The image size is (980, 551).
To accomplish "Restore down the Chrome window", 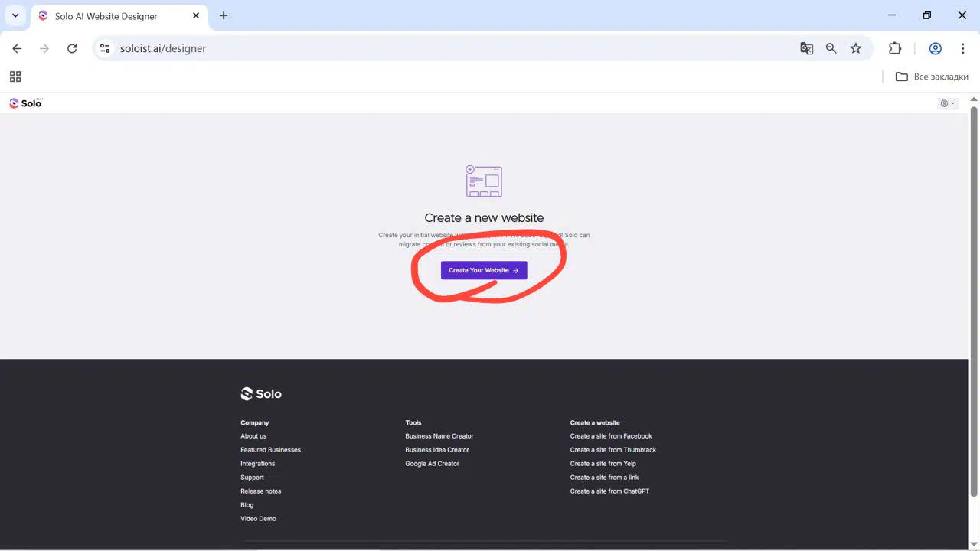I will pos(927,15).
